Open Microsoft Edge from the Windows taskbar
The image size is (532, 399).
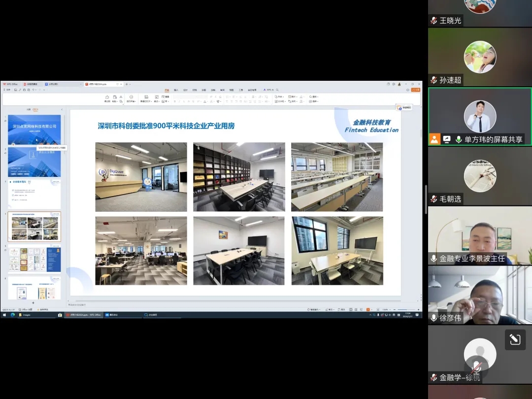point(13,315)
